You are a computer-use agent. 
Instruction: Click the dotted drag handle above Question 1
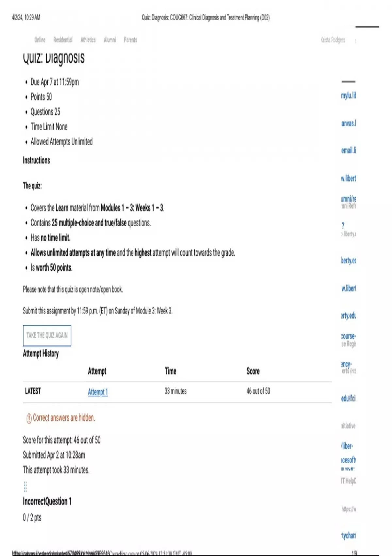tap(25, 487)
